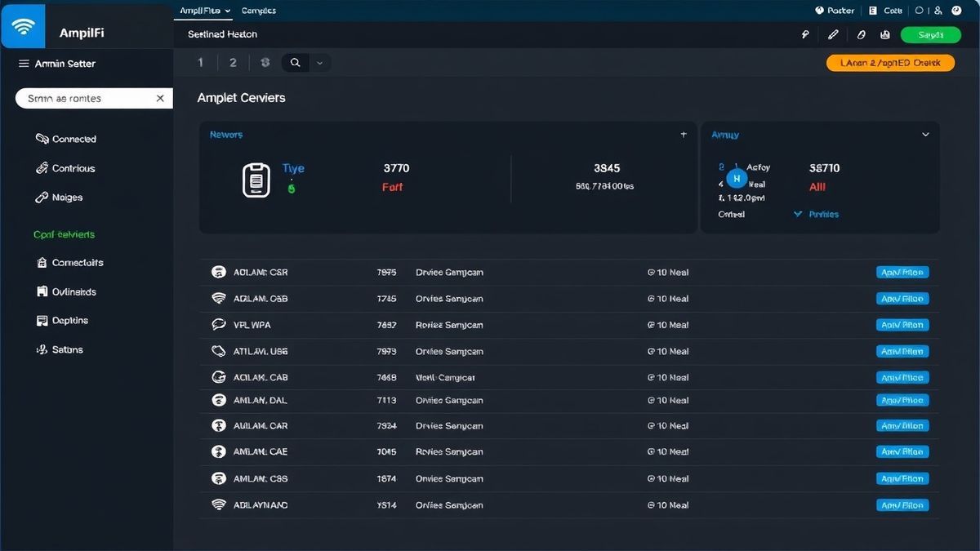
Task: Click the AmpliFi Wi-Fi logo icon
Action: [23, 26]
